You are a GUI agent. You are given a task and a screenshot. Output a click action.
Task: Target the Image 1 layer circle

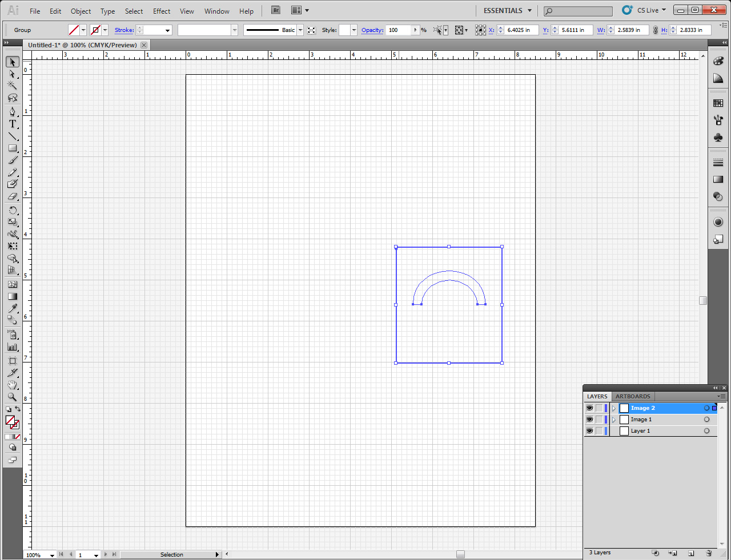[x=706, y=420]
